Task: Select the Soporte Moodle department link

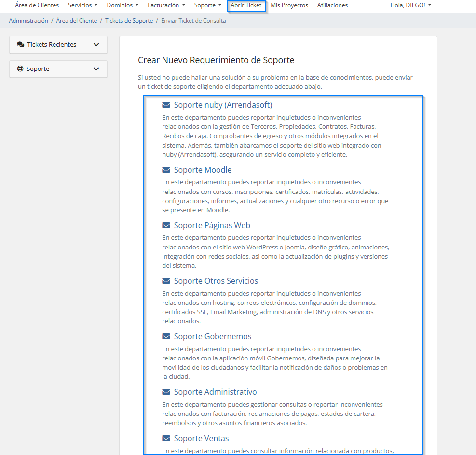Action: coord(203,170)
